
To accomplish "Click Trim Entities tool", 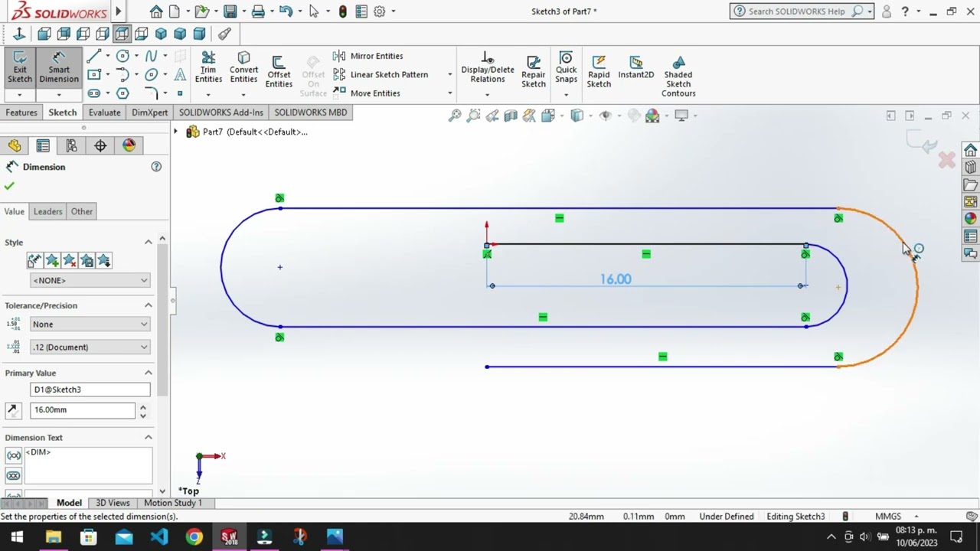I will point(208,67).
